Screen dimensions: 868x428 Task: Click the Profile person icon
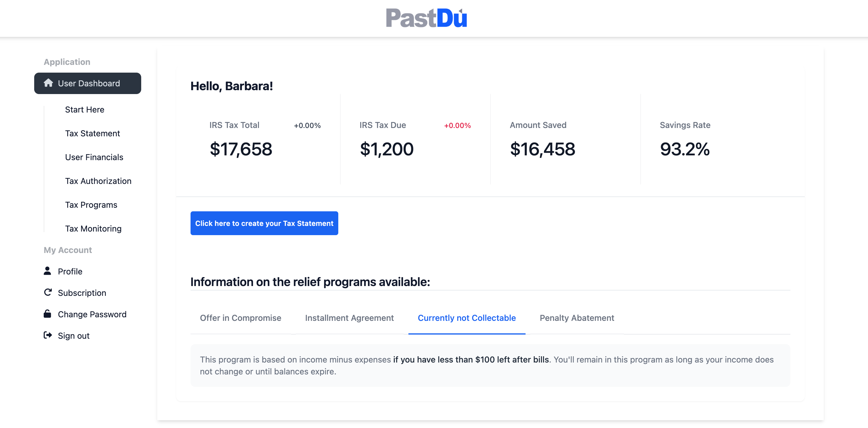click(48, 271)
